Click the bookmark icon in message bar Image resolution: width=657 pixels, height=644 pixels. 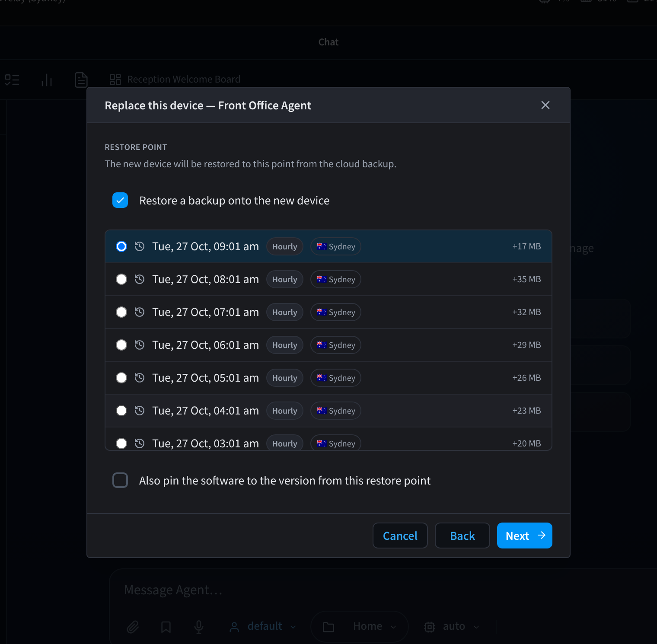[166, 627]
